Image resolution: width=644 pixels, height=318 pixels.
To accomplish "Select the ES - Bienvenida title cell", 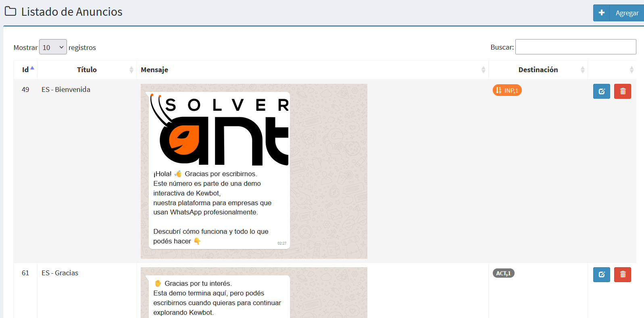I will tap(66, 89).
